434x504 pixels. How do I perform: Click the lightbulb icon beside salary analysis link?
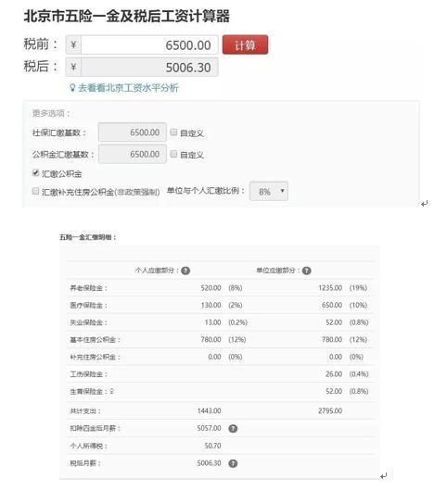click(x=72, y=87)
